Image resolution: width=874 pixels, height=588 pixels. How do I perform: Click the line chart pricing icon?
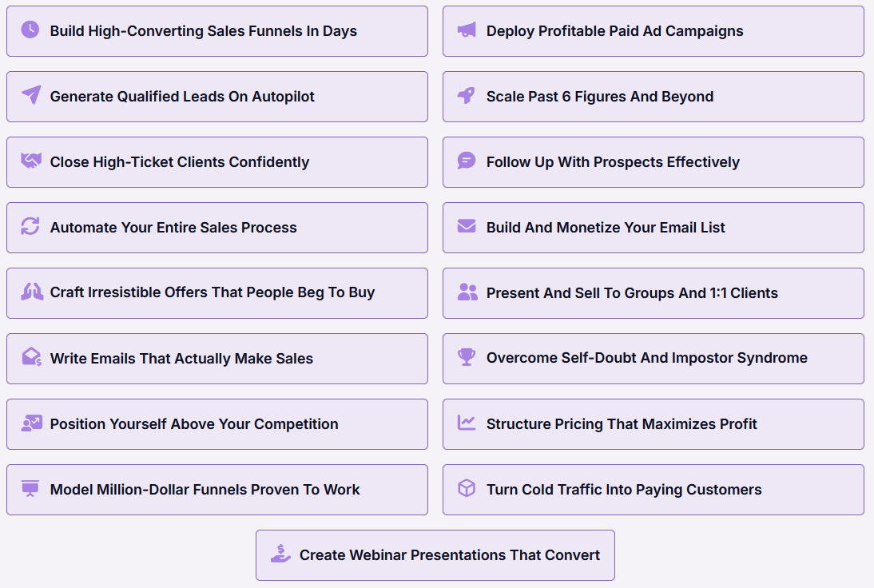[x=467, y=423]
